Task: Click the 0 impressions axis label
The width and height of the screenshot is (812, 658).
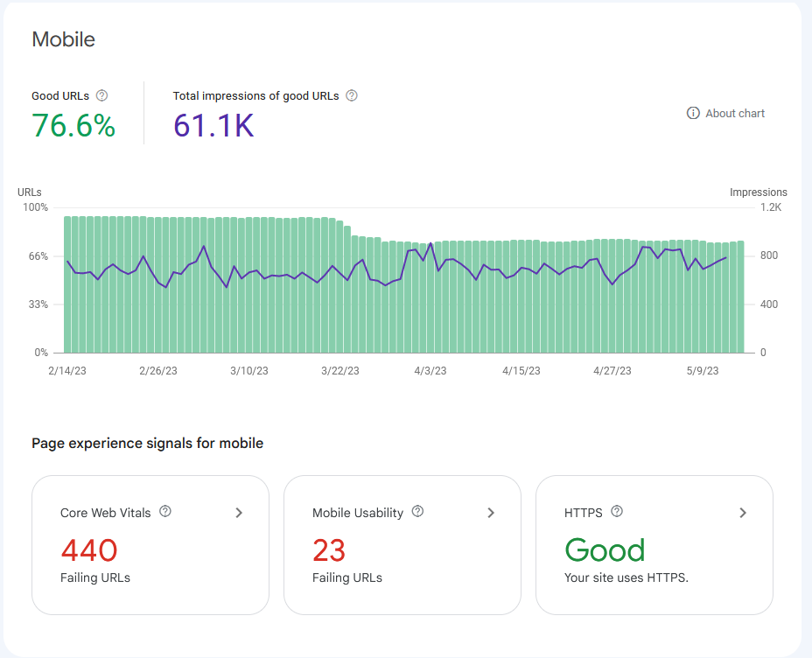Action: [x=763, y=353]
